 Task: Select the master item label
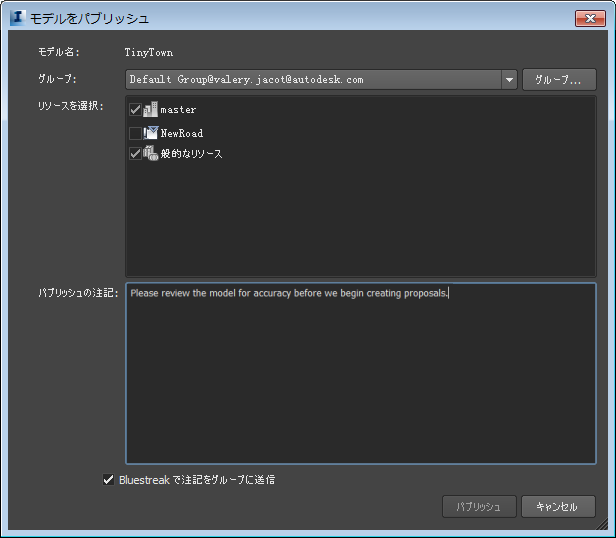coord(178,110)
